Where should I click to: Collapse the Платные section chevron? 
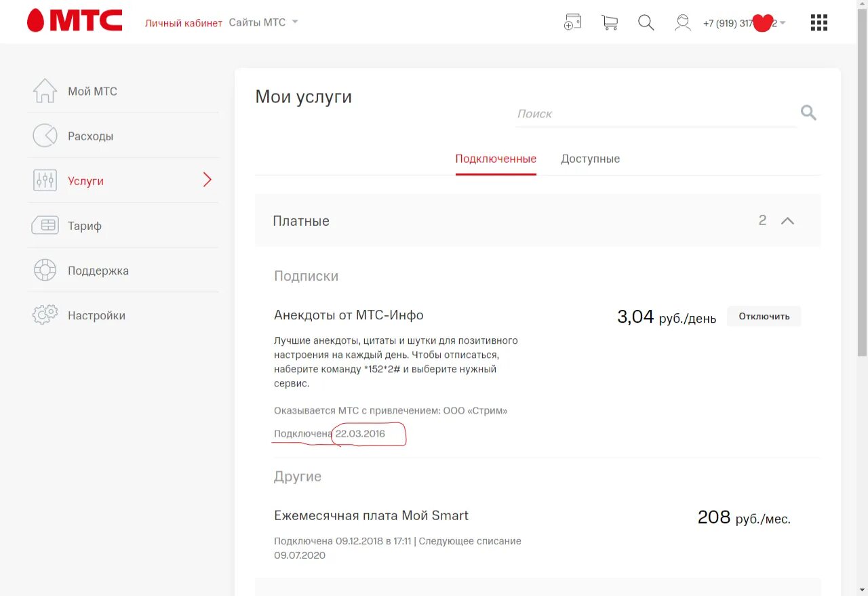(x=787, y=221)
